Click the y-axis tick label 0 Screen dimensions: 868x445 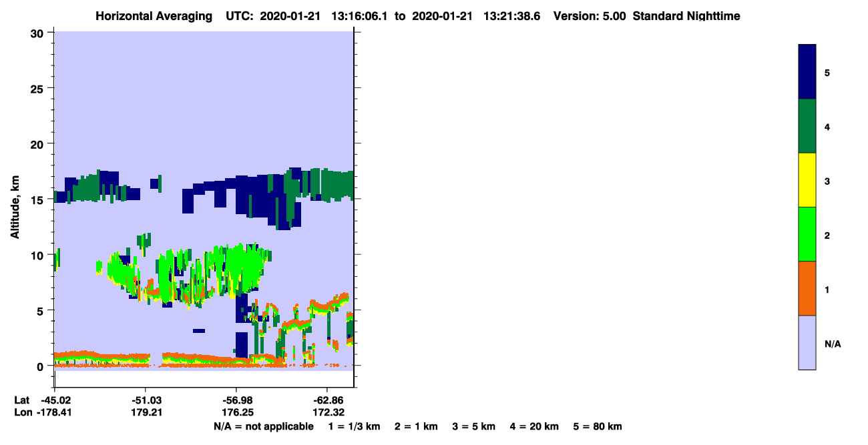click(41, 366)
